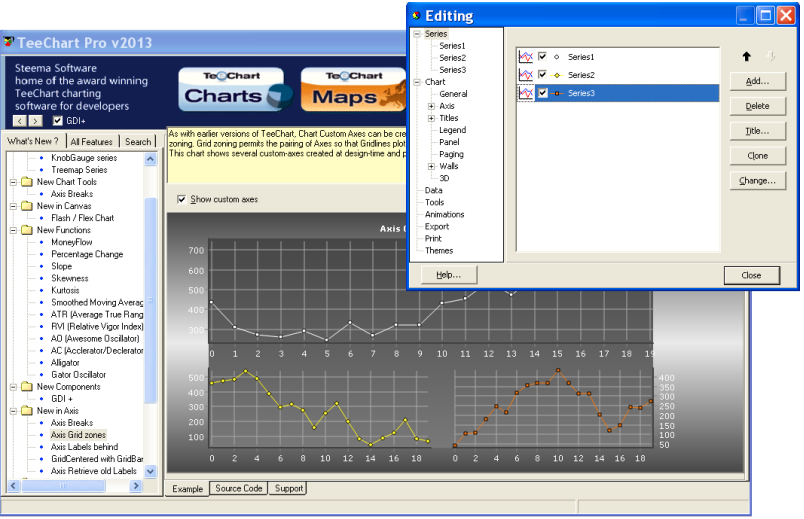
Task: Click the TeeChart Pro title bar icon
Action: point(9,42)
